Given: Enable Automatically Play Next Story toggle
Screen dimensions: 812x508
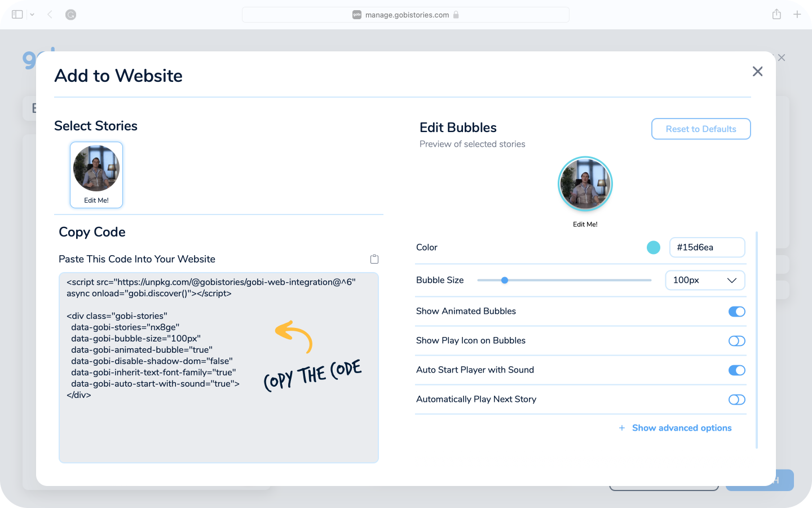Looking at the screenshot, I should coord(737,400).
